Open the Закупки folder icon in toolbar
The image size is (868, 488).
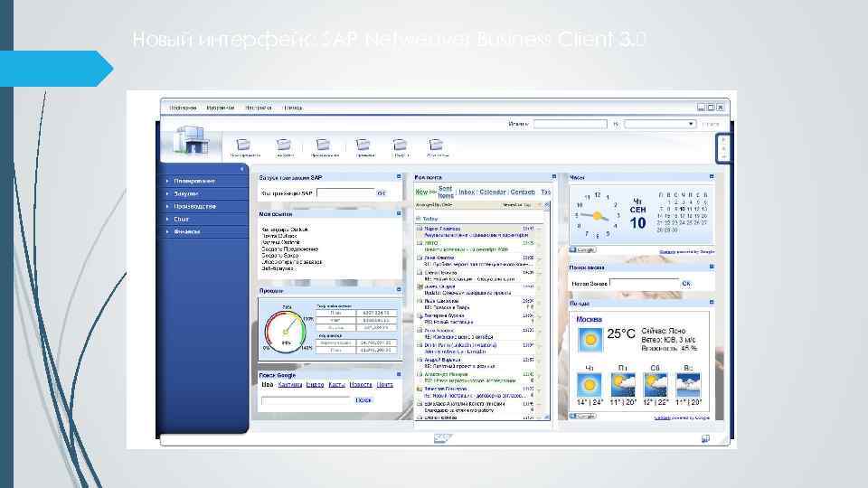click(x=284, y=145)
